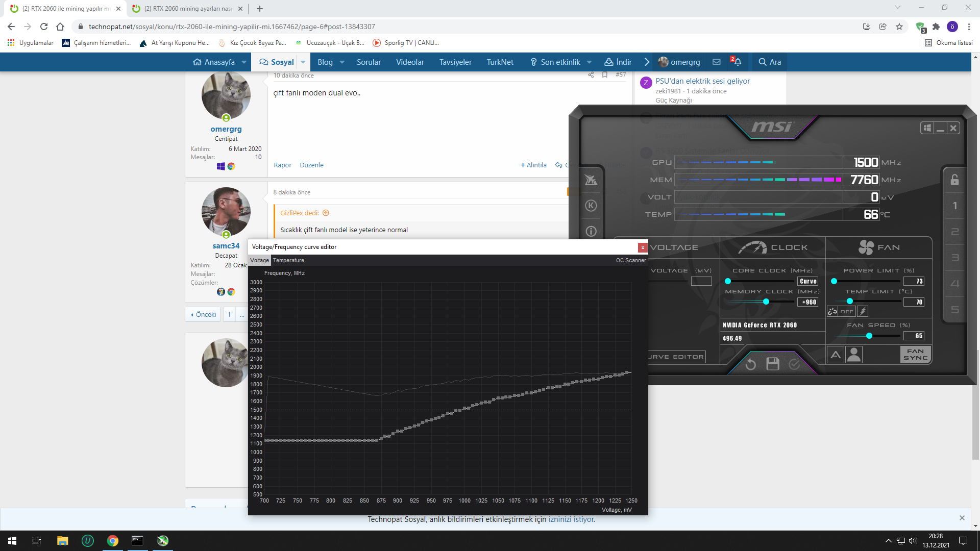Save settings with the floppy disk icon
The width and height of the screenshot is (980, 551).
[773, 364]
